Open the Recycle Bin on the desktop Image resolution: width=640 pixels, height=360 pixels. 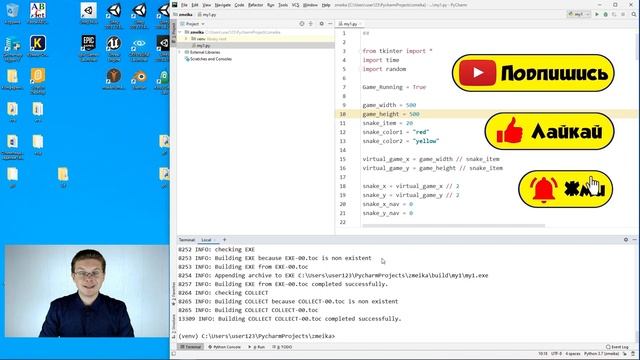pos(12,14)
